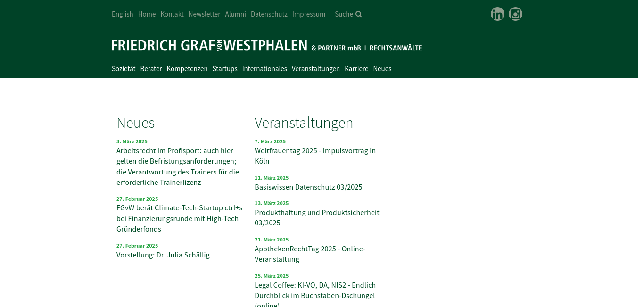Image resolution: width=644 pixels, height=307 pixels.
Task: Open the Datenschutz page
Action: pos(269,14)
